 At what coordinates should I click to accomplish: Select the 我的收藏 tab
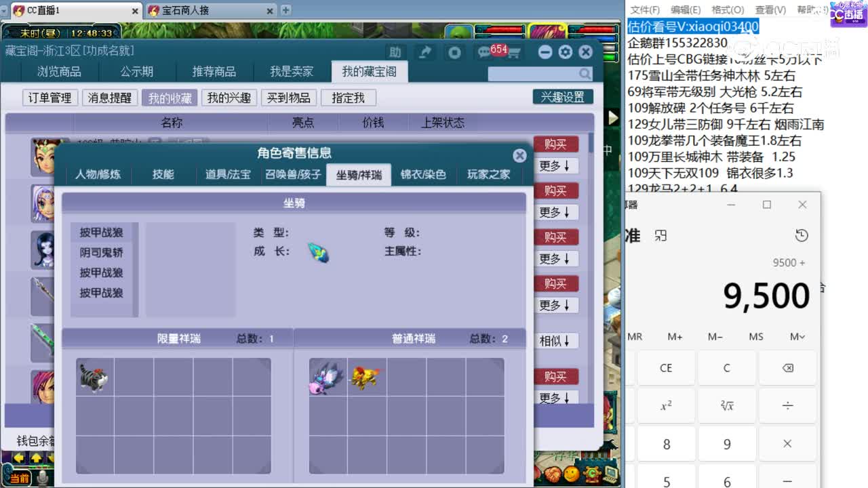click(170, 98)
